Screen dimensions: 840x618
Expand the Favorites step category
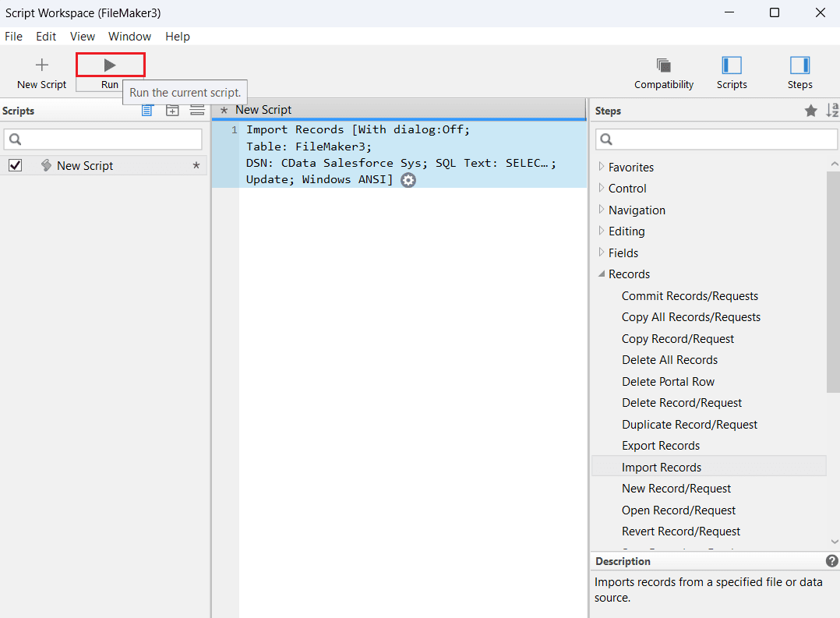pyautogui.click(x=601, y=167)
